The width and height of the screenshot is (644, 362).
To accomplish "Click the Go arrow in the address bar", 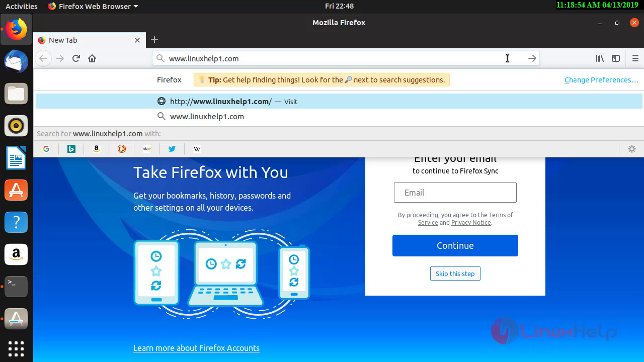I will (x=532, y=58).
